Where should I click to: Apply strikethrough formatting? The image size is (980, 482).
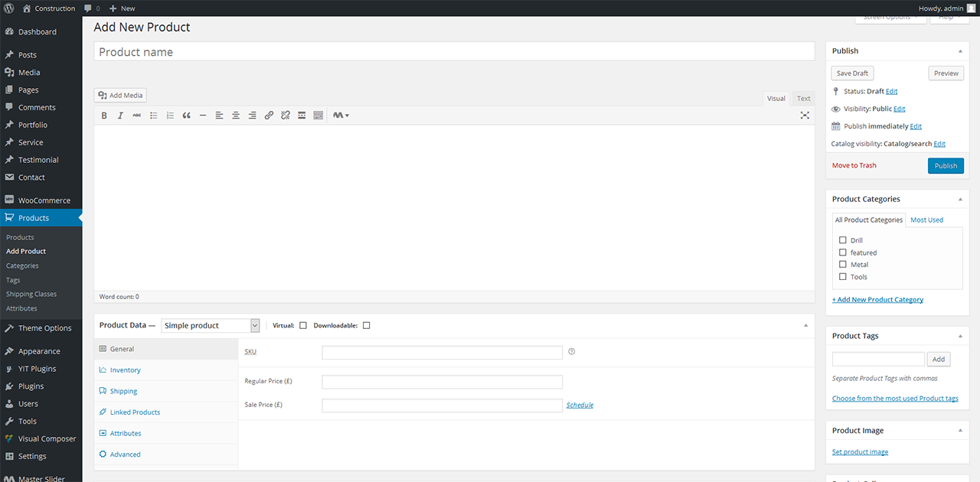pos(137,116)
